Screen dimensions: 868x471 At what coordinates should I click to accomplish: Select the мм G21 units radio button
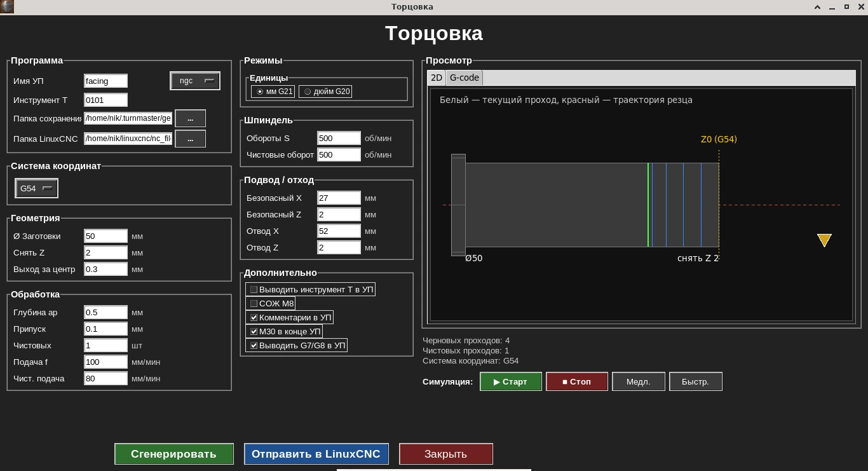coord(273,92)
